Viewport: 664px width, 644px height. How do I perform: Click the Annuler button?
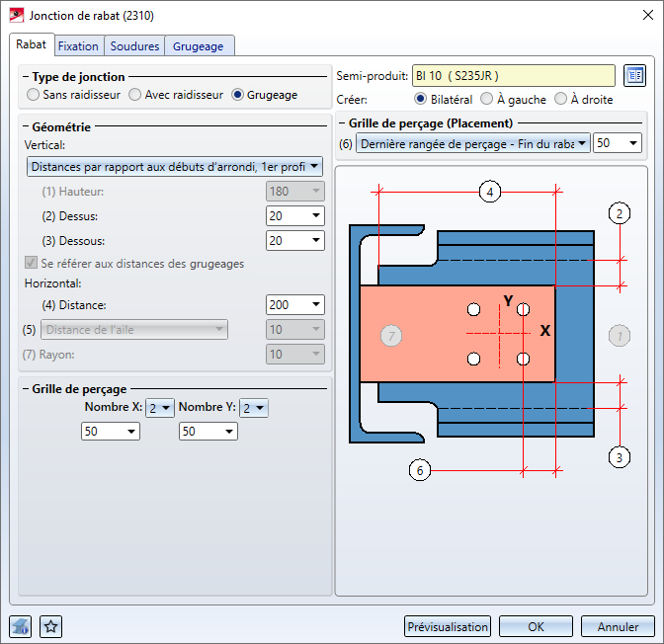point(618,626)
